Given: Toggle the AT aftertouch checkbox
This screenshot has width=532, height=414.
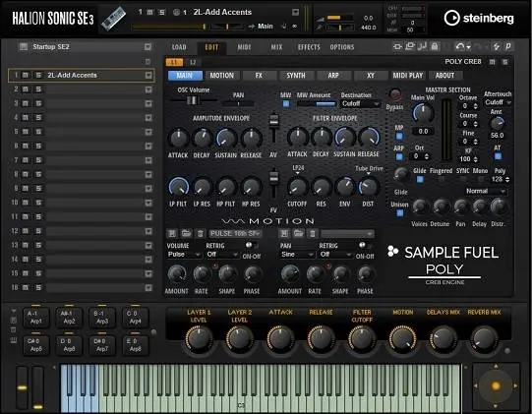Looking at the screenshot, I should [498, 156].
